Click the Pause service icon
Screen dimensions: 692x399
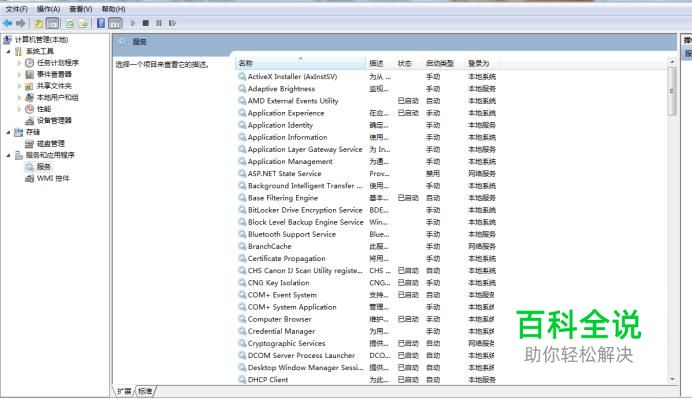(x=159, y=23)
